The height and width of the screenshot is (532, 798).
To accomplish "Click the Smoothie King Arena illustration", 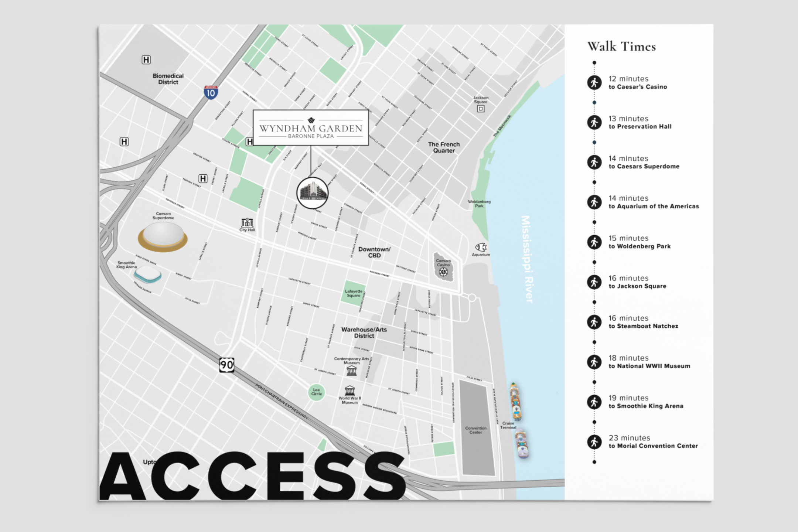I will (147, 275).
